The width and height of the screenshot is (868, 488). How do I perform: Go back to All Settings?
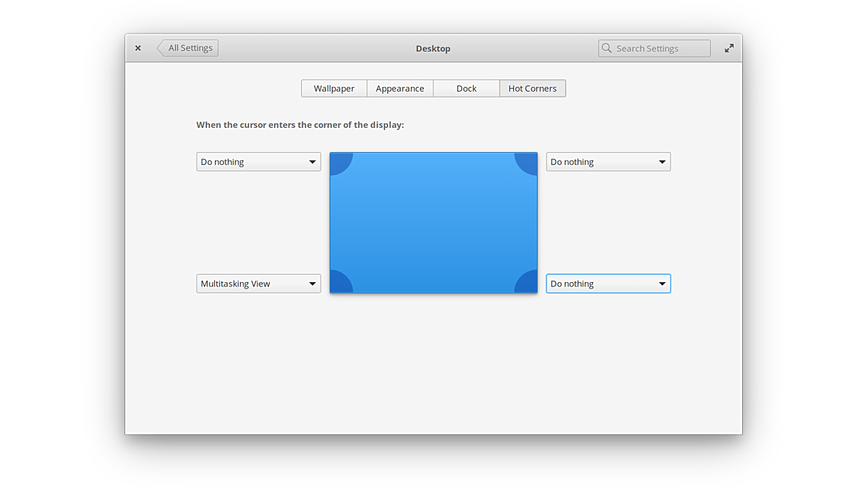coord(188,48)
